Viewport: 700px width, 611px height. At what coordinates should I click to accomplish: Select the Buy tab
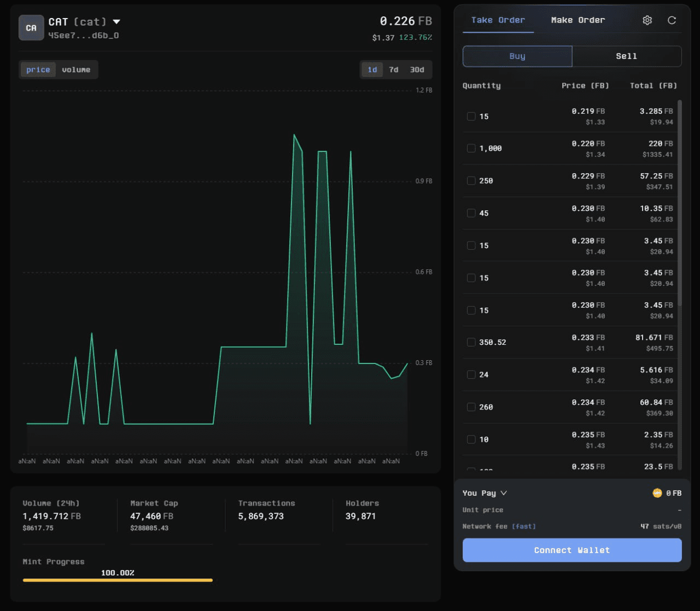[517, 56]
